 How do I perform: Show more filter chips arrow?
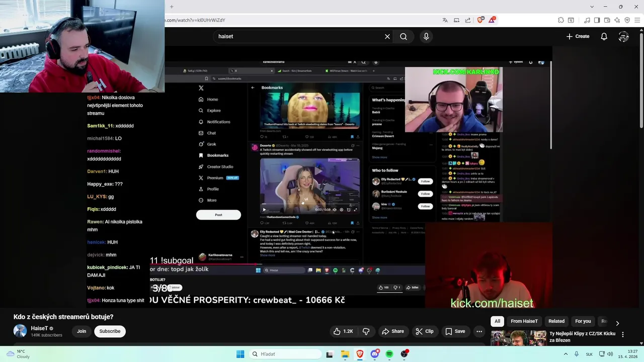pos(617,323)
